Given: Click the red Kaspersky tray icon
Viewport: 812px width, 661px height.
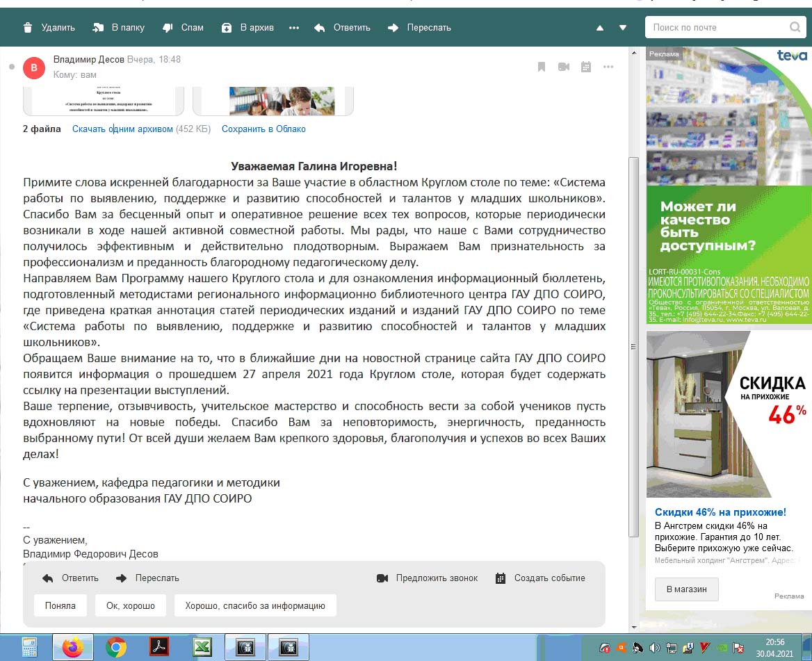Looking at the screenshot, I should (x=704, y=648).
